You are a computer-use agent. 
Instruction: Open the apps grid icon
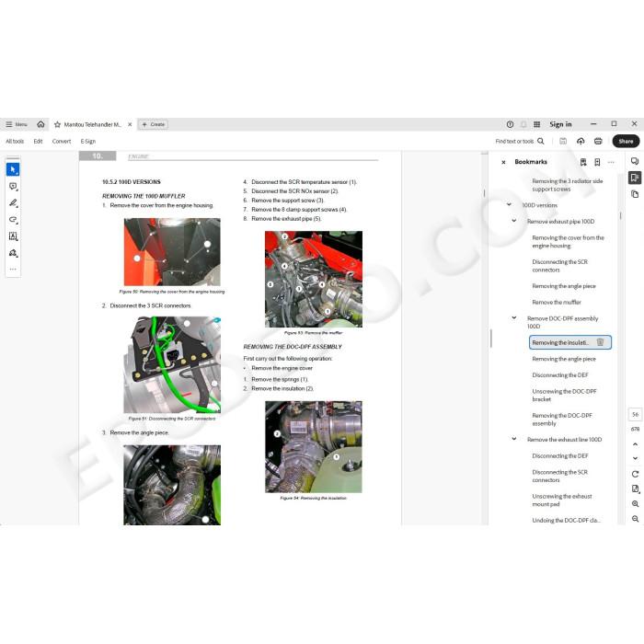536,124
